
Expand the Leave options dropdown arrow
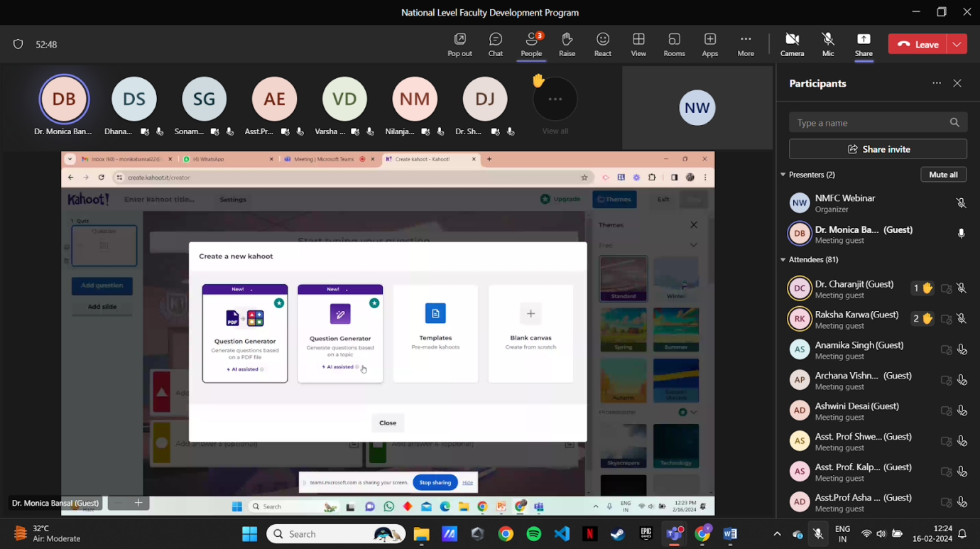click(x=957, y=44)
